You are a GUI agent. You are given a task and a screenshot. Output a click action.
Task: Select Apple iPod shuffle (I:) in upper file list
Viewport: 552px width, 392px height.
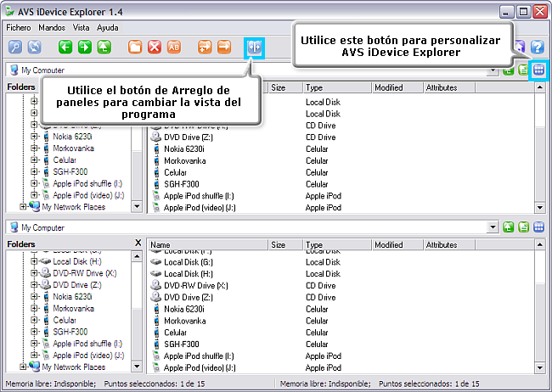coord(199,196)
